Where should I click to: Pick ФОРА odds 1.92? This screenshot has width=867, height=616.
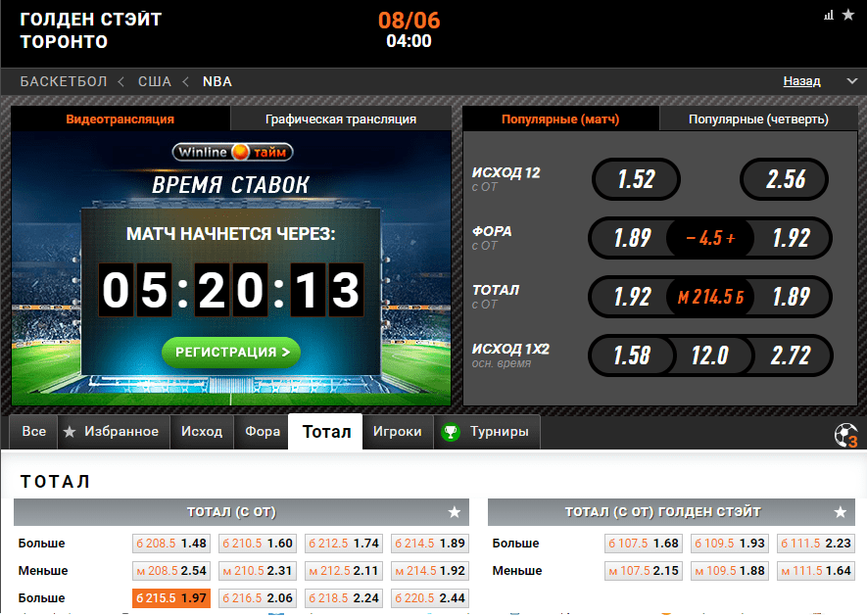[791, 238]
